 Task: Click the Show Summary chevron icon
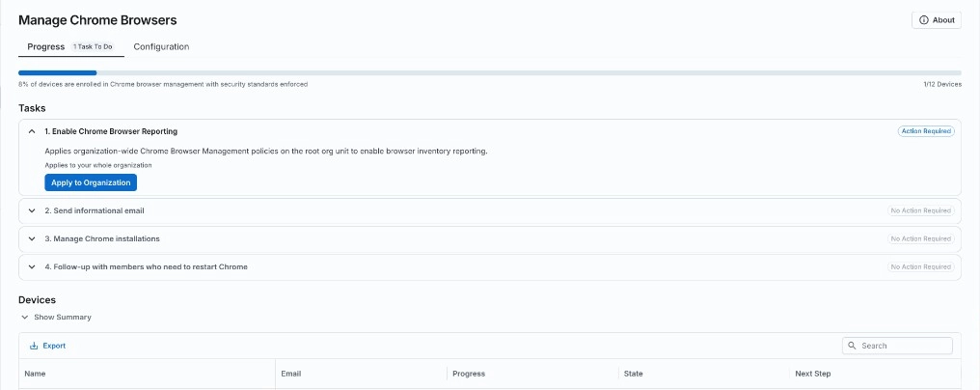pos(25,318)
